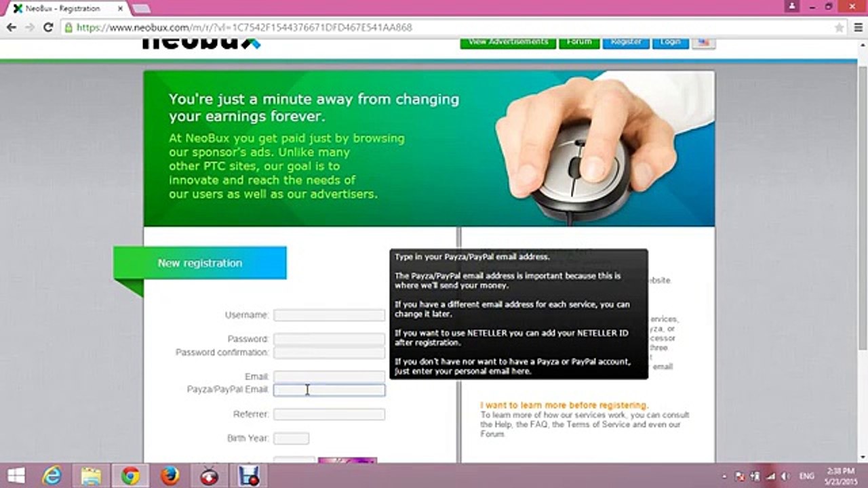Open a new tab with the small tab button
868x488 pixels.
coord(141,9)
